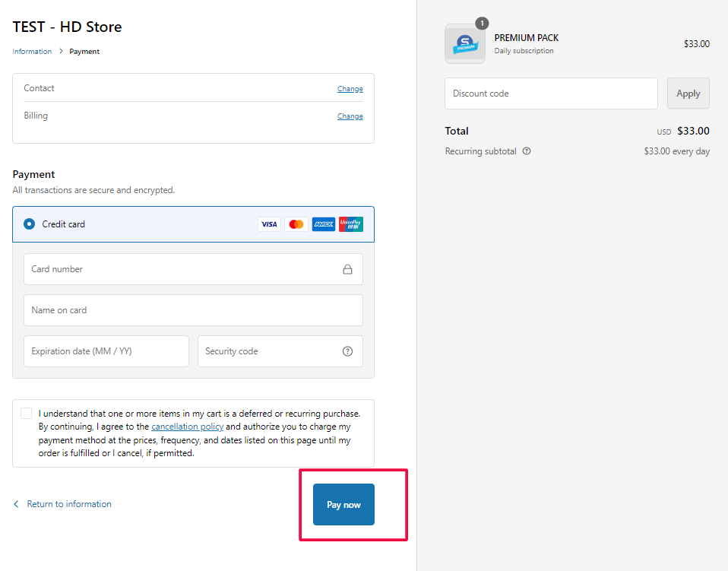Select the Credit card radio button
This screenshot has height=571, width=728.
pos(30,224)
